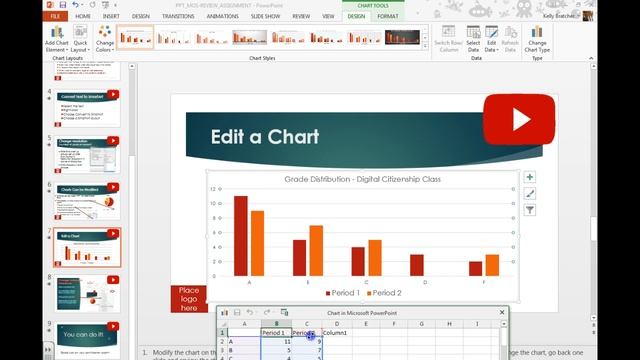Click the Kelly Bratcher user account name
Viewport: 640px width, 360px height.
pyautogui.click(x=559, y=16)
